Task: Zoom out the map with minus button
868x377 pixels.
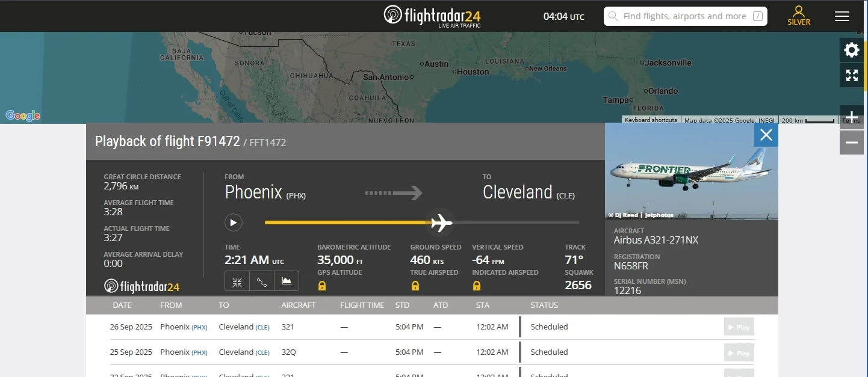Action: pyautogui.click(x=851, y=143)
